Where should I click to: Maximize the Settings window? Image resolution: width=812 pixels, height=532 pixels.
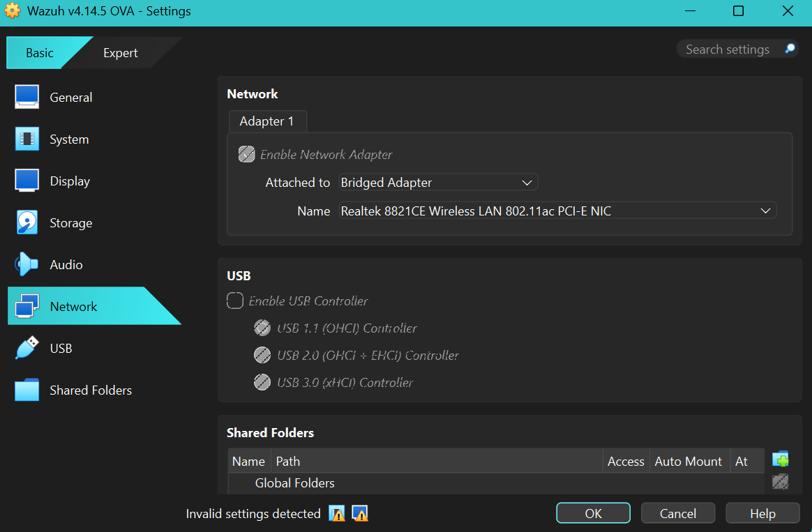[739, 11]
